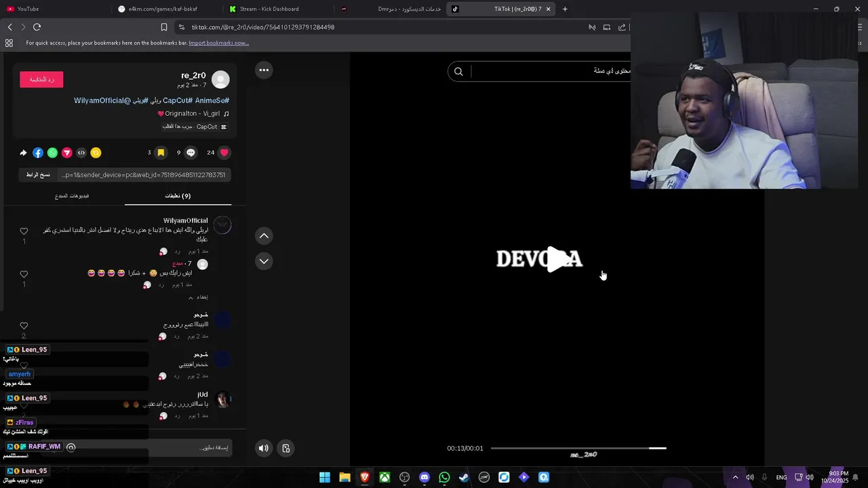Image resolution: width=868 pixels, height=488 pixels.
Task: Switch to the comments (9) tab
Action: [178, 196]
